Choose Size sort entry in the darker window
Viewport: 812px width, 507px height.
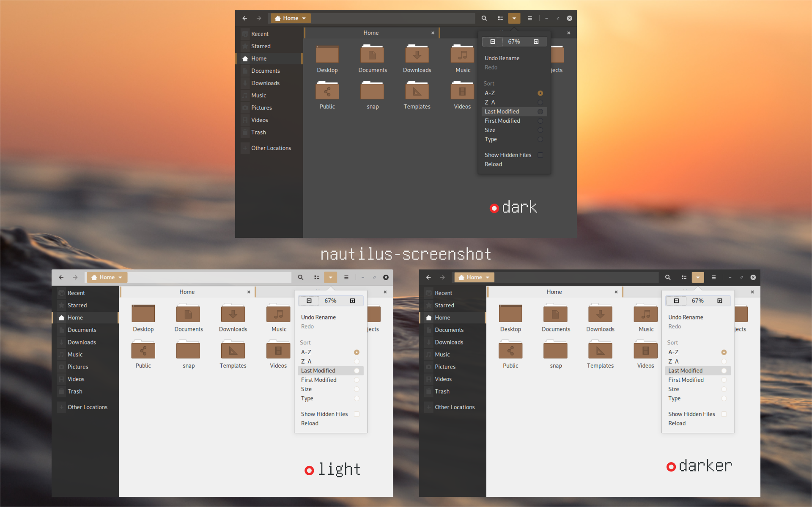pyautogui.click(x=698, y=389)
